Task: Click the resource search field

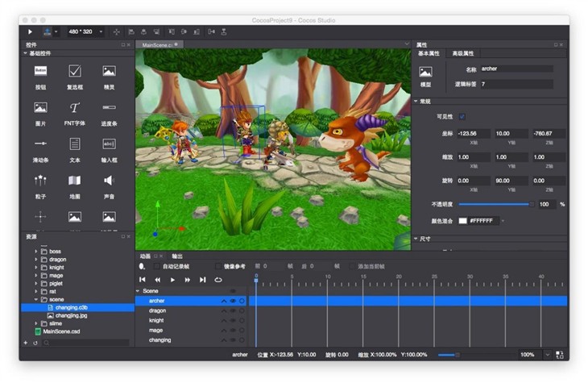Action: click(87, 343)
